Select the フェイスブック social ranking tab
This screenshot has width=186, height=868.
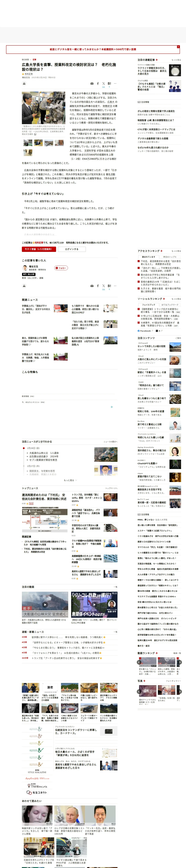[148, 305]
